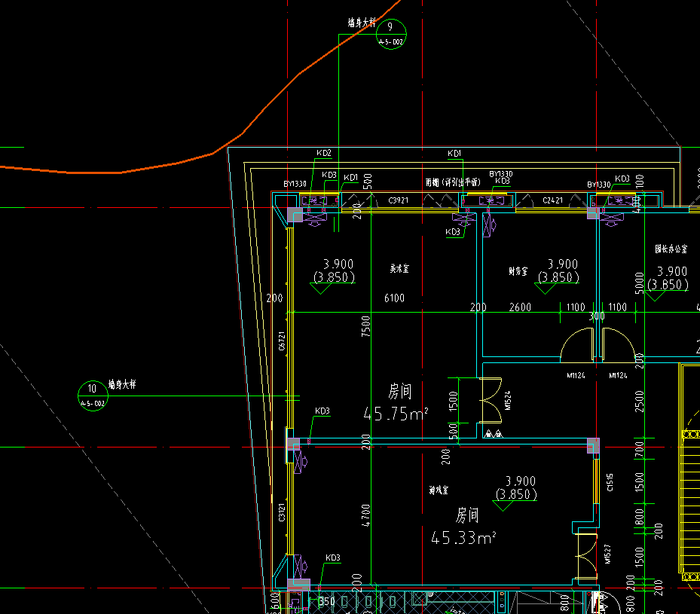Select 3.900 elevation value in 游戏室
This screenshot has height=614, width=700.
520,481
